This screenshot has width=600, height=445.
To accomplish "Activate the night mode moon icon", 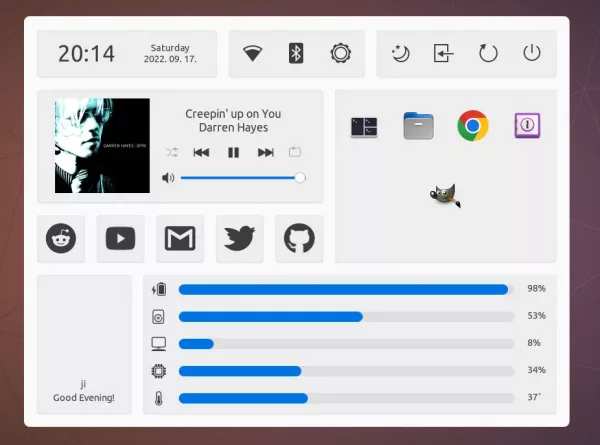I will 401,53.
